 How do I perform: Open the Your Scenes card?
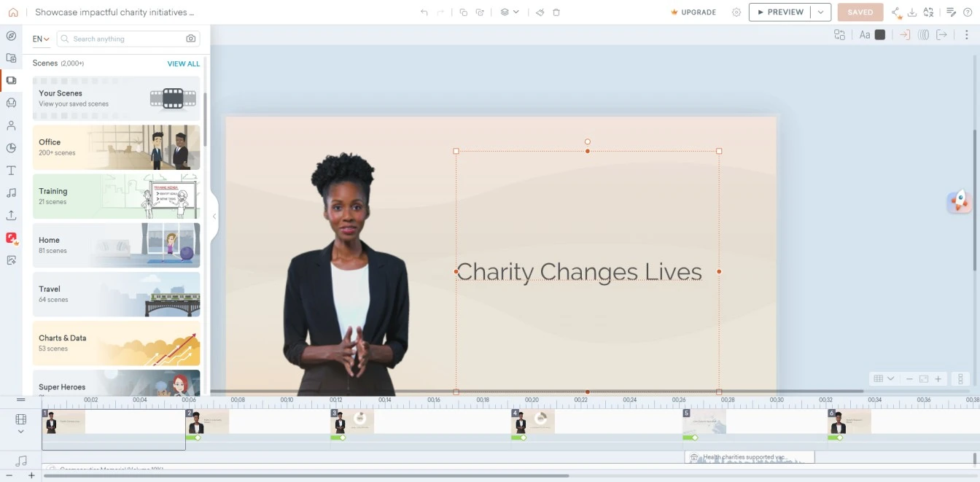pyautogui.click(x=116, y=98)
